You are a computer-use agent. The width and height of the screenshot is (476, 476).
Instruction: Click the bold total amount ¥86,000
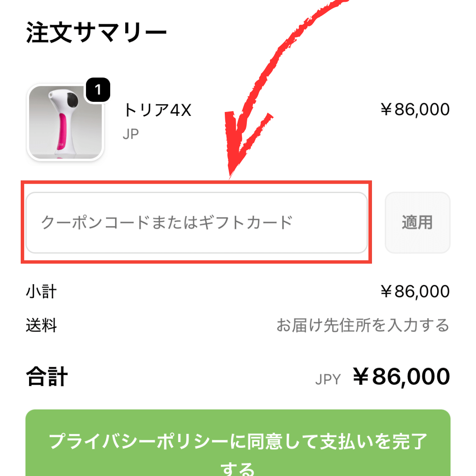coord(401,377)
